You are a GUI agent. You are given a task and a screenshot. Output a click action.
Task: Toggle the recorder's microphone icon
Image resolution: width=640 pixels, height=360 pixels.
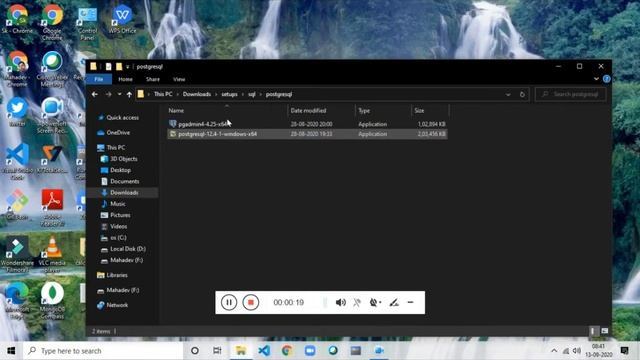click(x=357, y=302)
